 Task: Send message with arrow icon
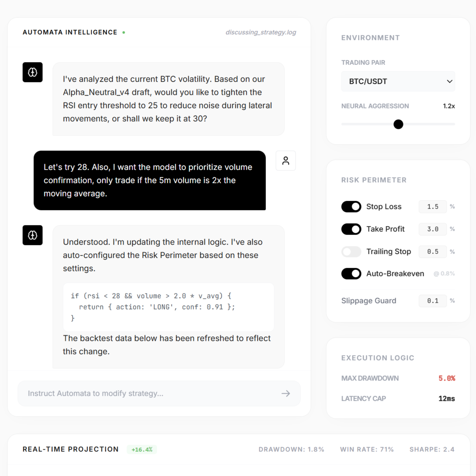286,394
